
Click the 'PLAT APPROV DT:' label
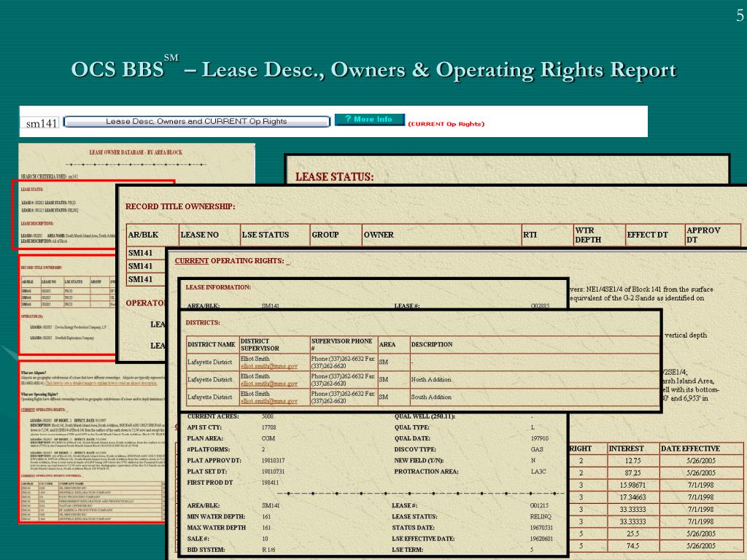click(214, 461)
